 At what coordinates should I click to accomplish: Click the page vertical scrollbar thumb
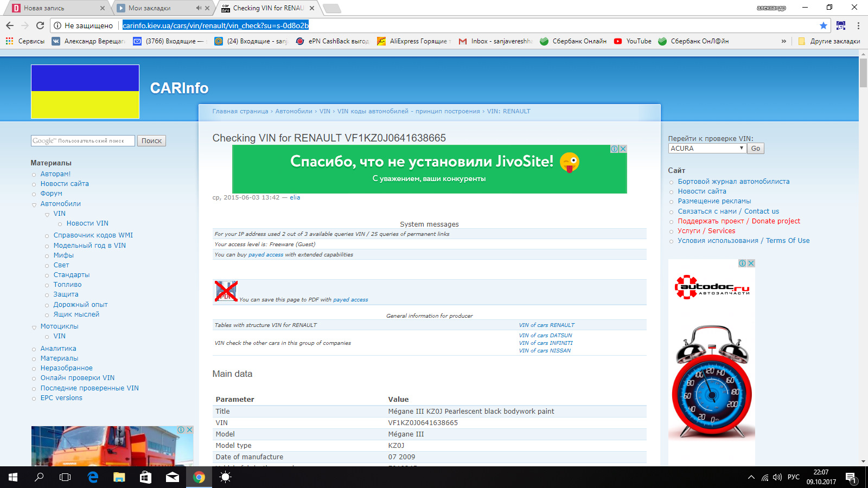point(863,73)
